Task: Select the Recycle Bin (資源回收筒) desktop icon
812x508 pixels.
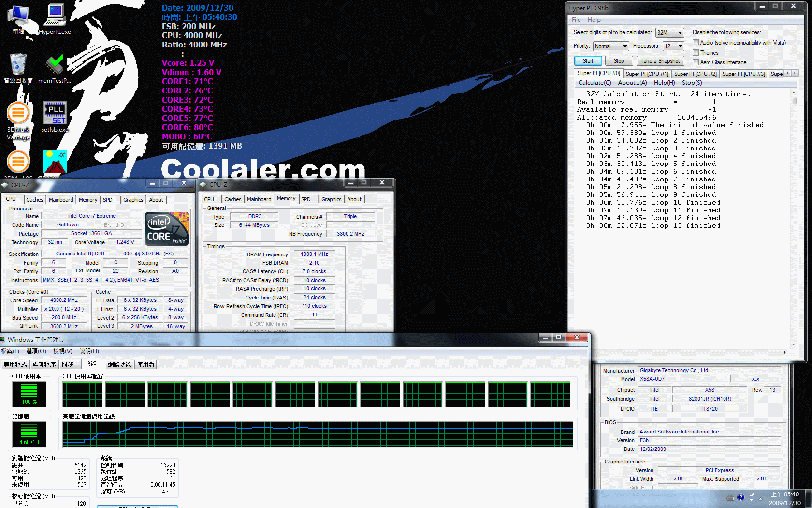Action: [18, 68]
